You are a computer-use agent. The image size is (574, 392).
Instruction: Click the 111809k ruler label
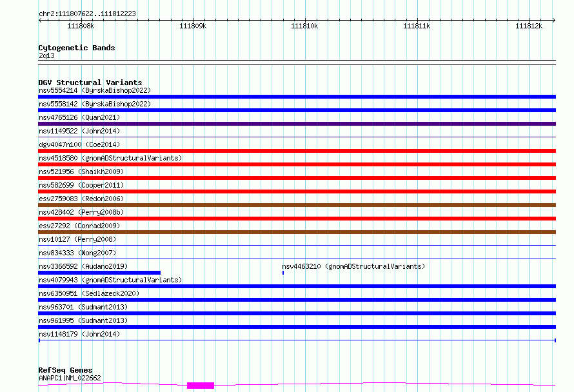click(x=193, y=26)
